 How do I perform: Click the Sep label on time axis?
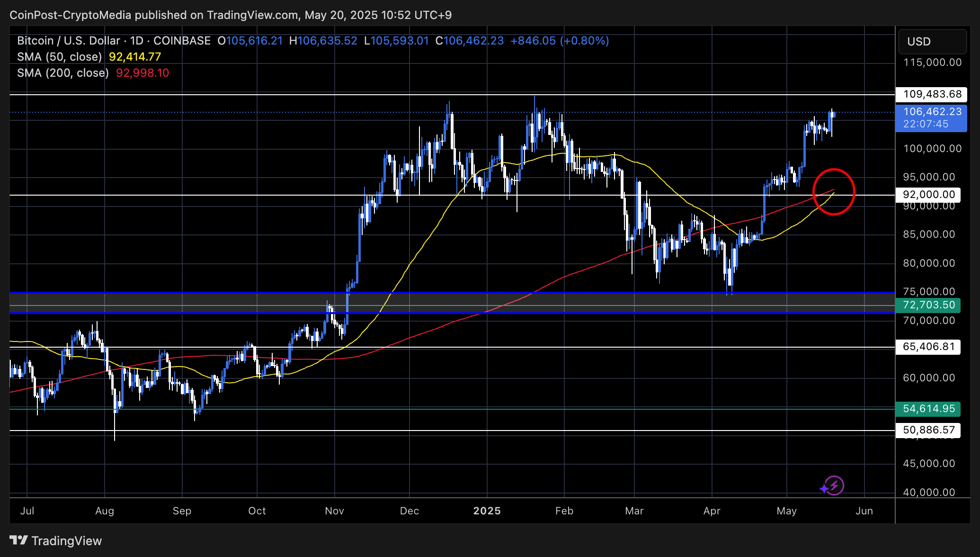(182, 511)
